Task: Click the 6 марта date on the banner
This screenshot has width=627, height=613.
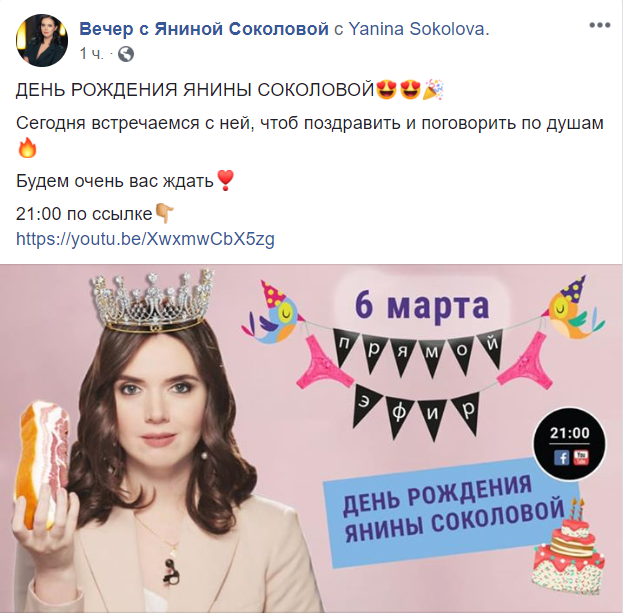Action: click(x=422, y=306)
